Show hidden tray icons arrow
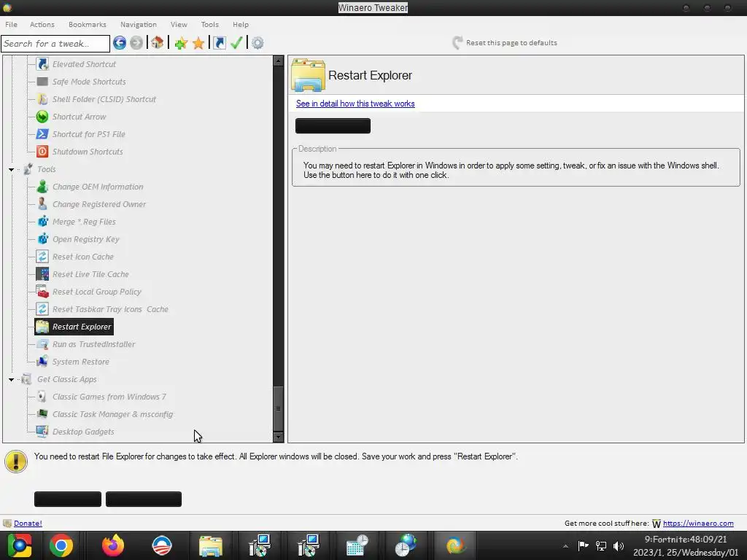Screen dimensions: 747x560 [x=565, y=546]
